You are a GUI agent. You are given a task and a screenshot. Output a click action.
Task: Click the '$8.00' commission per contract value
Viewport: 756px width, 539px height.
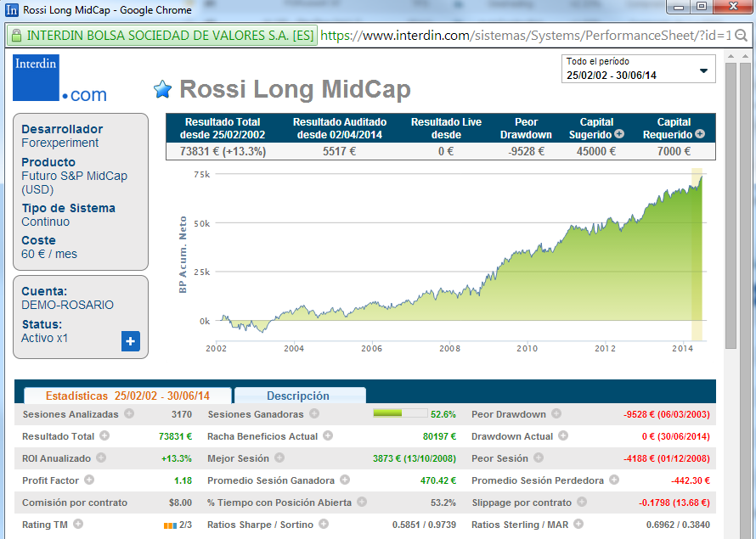coord(180,503)
